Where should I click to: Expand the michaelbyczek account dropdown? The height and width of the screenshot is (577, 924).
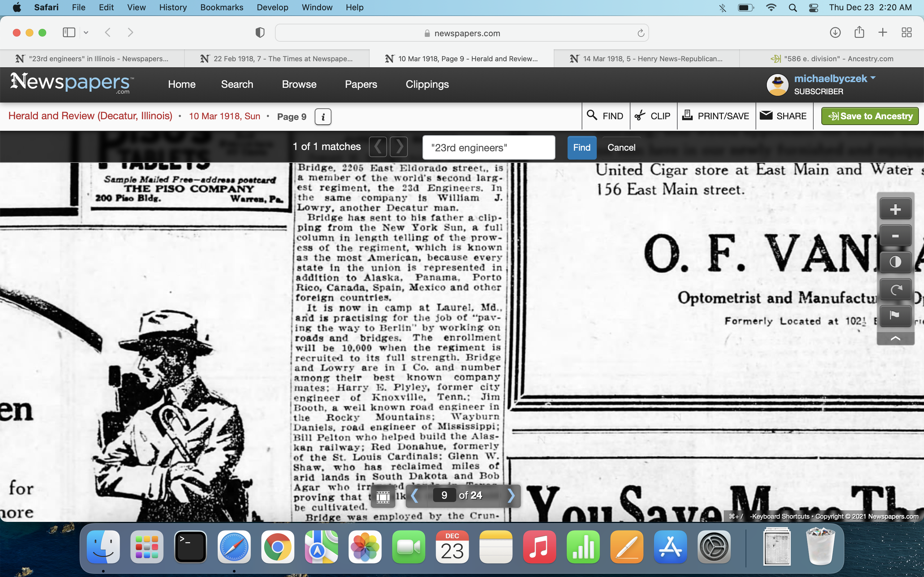coord(872,78)
